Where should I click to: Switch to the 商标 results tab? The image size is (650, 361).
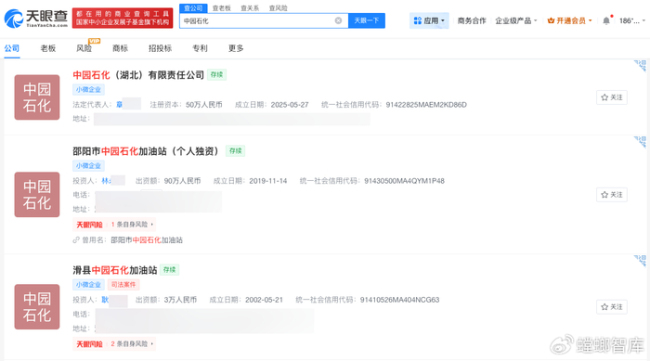[120, 48]
